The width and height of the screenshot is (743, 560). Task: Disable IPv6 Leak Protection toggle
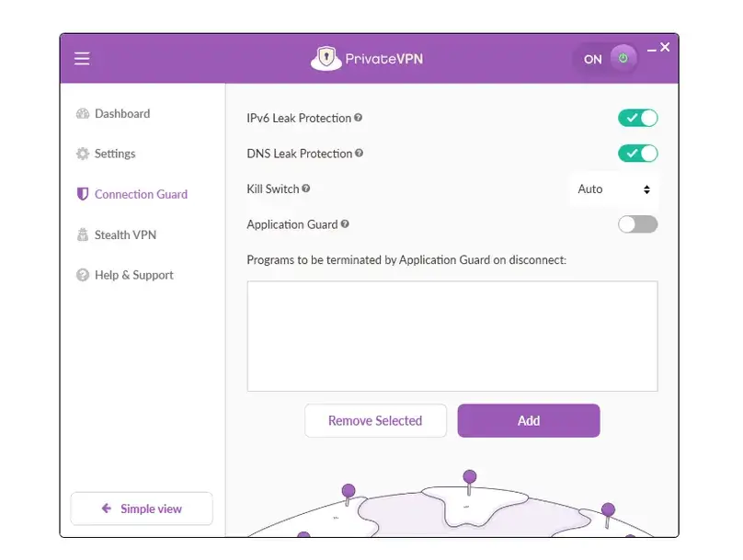pyautogui.click(x=638, y=118)
